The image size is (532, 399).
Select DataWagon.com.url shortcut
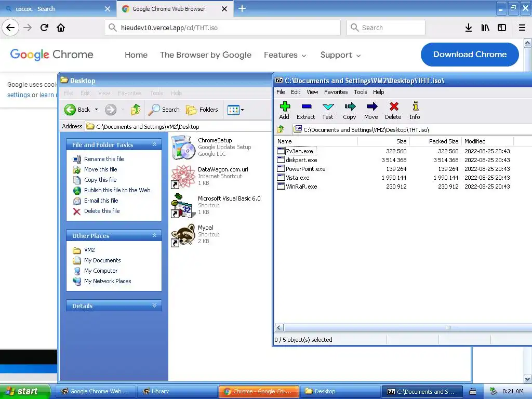tap(183, 177)
